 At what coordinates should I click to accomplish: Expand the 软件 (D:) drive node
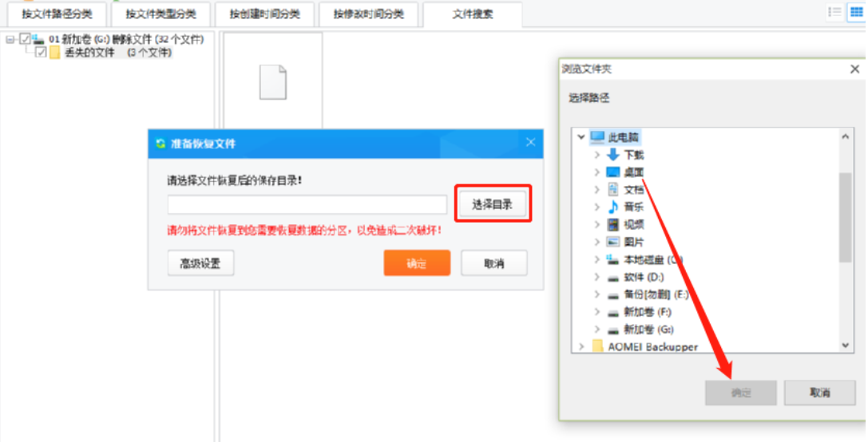[x=597, y=277]
